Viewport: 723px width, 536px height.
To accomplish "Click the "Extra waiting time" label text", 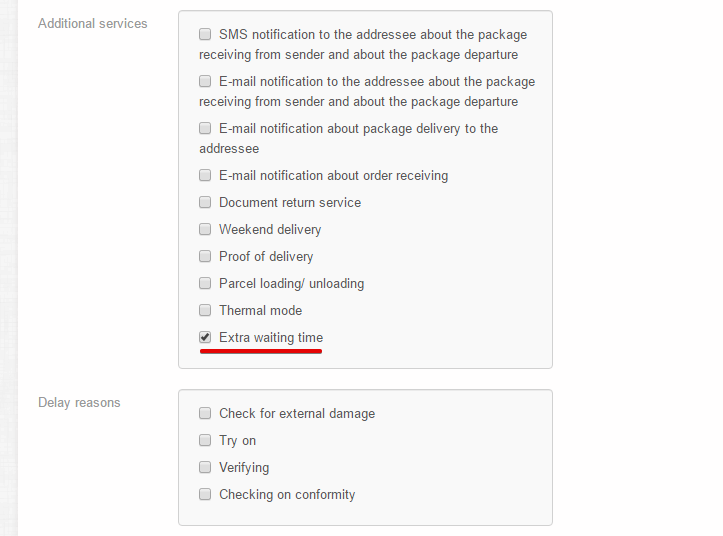I will tap(271, 338).
